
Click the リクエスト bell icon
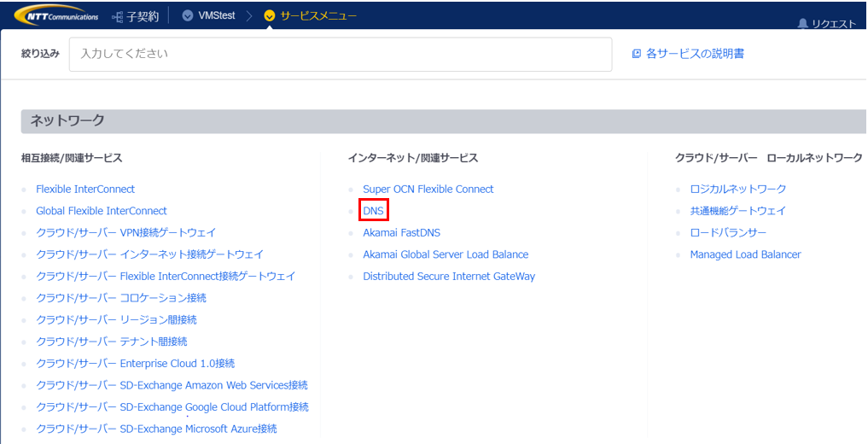802,24
